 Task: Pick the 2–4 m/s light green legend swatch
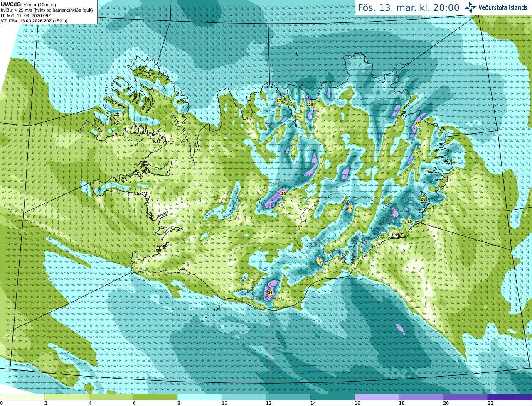point(66,397)
